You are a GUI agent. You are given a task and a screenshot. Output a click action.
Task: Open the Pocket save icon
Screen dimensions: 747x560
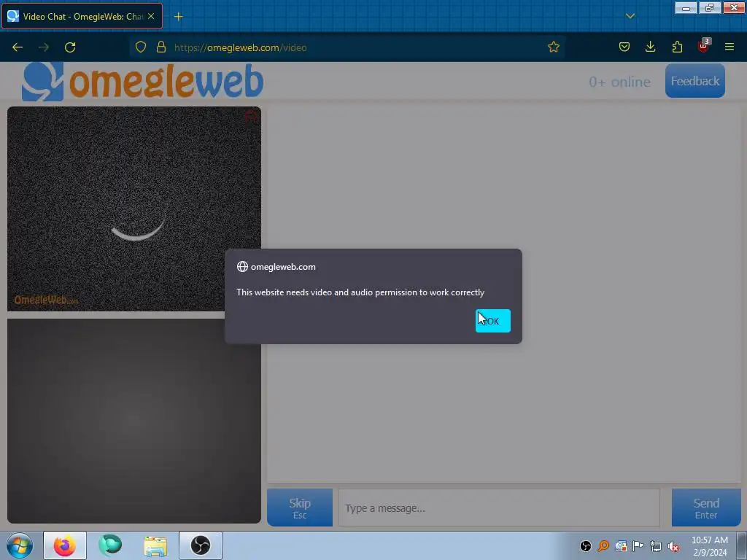click(x=624, y=47)
